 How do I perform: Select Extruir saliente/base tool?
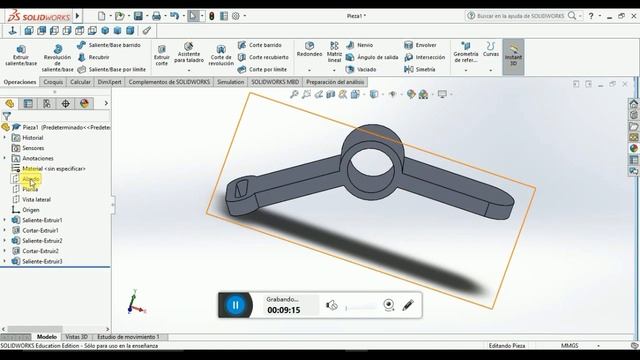tap(21, 55)
